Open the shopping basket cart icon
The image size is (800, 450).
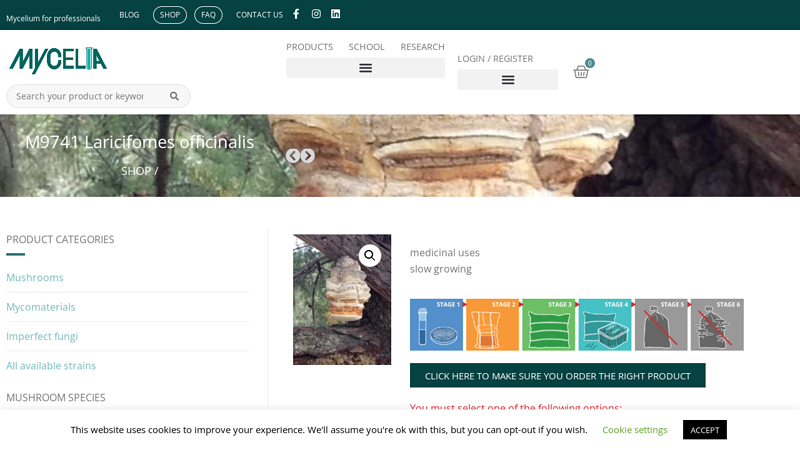[x=581, y=72]
